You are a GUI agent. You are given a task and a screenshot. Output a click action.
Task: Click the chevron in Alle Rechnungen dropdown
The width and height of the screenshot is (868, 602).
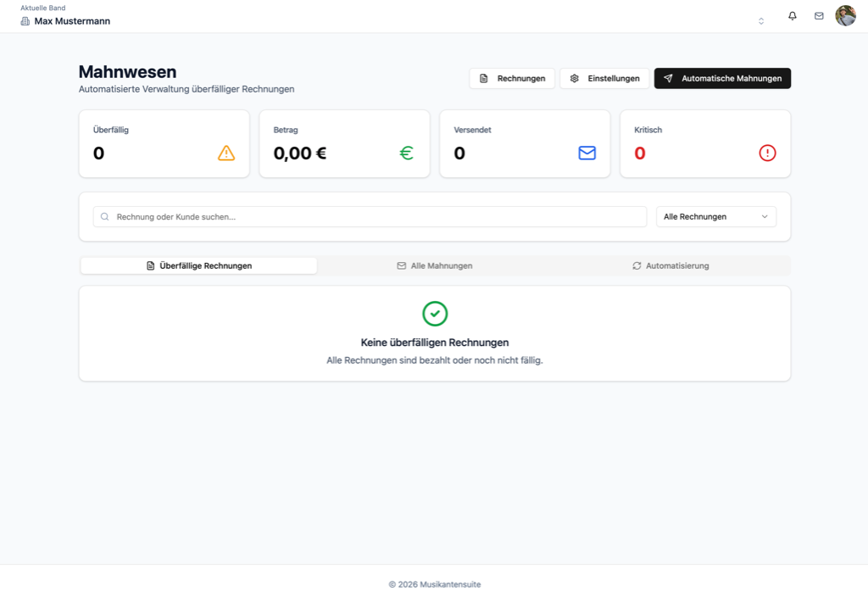tap(765, 216)
